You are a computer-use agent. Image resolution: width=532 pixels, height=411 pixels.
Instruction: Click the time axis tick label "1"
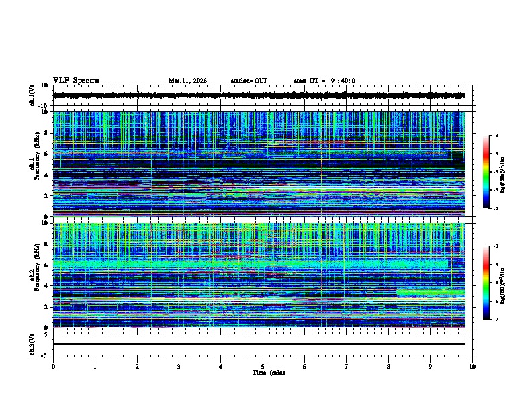(x=95, y=367)
